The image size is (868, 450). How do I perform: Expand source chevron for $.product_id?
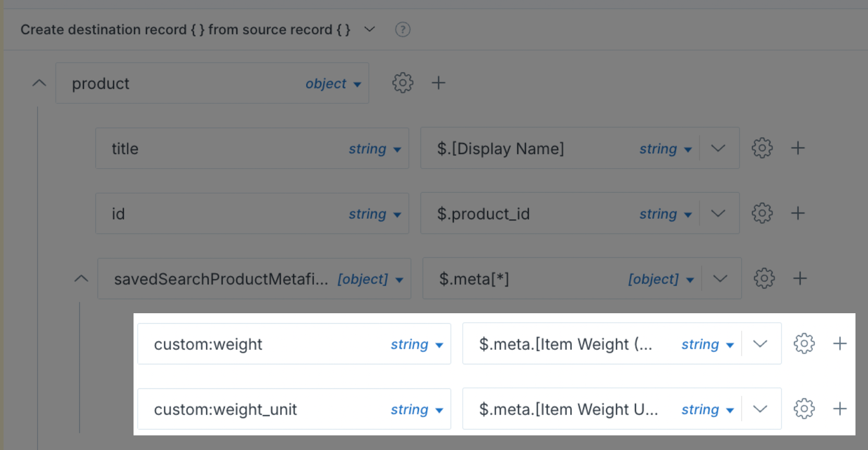(x=718, y=214)
